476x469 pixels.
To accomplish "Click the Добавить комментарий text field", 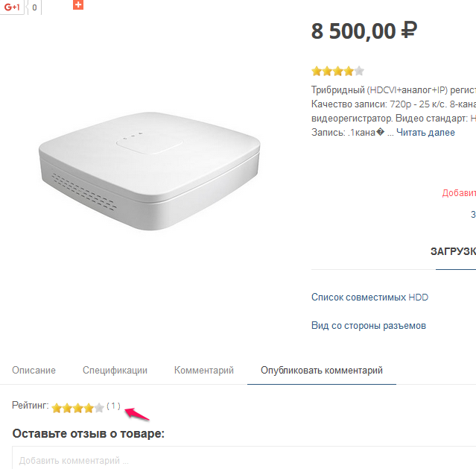I will click(x=238, y=459).
